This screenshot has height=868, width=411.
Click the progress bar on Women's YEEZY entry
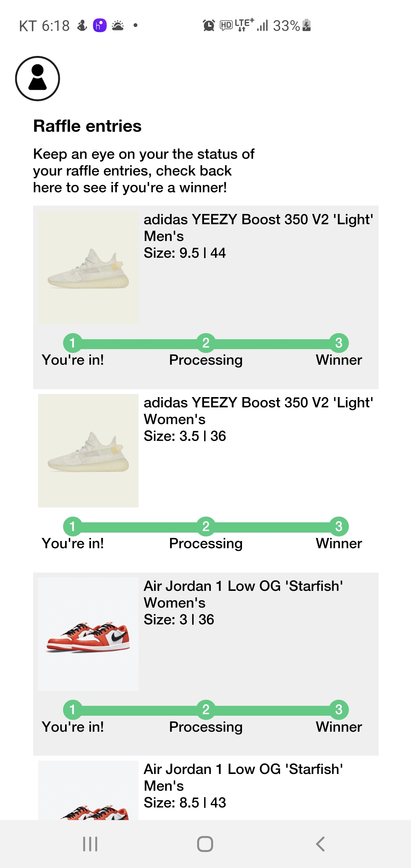(x=206, y=527)
